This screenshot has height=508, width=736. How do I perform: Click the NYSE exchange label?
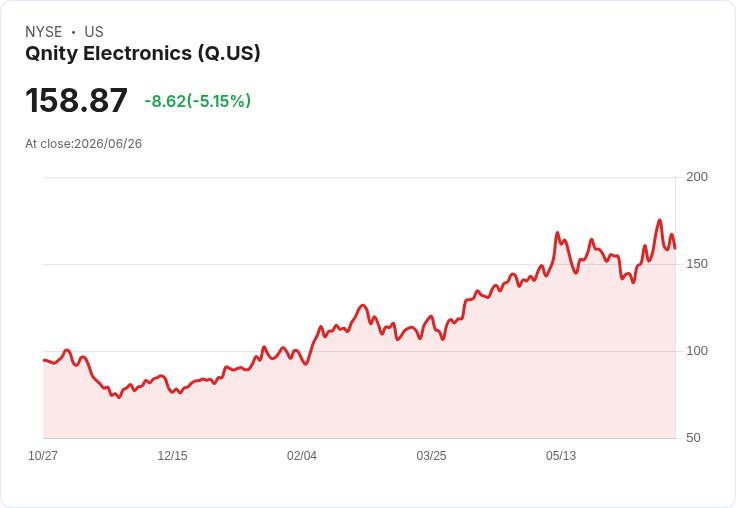(x=44, y=32)
